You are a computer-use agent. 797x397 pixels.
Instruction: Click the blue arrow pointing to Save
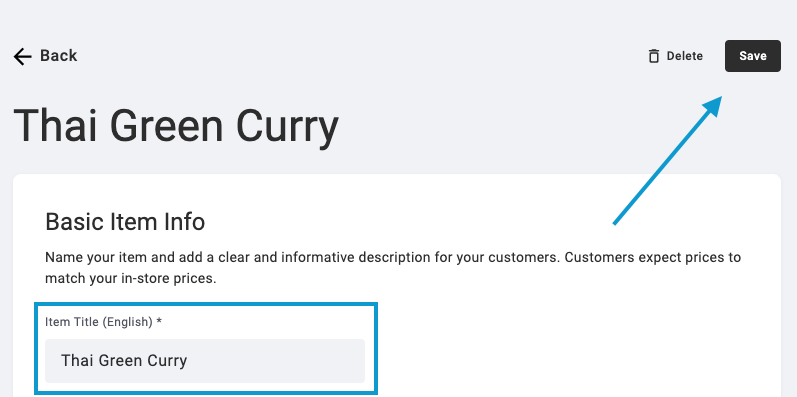667,159
